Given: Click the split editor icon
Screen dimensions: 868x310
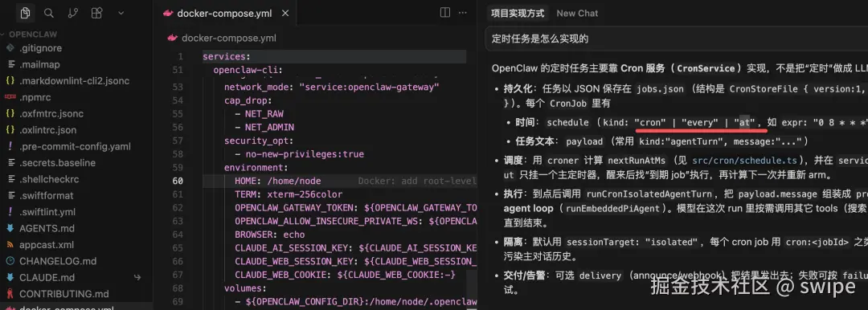Looking at the screenshot, I should pyautogui.click(x=445, y=13).
